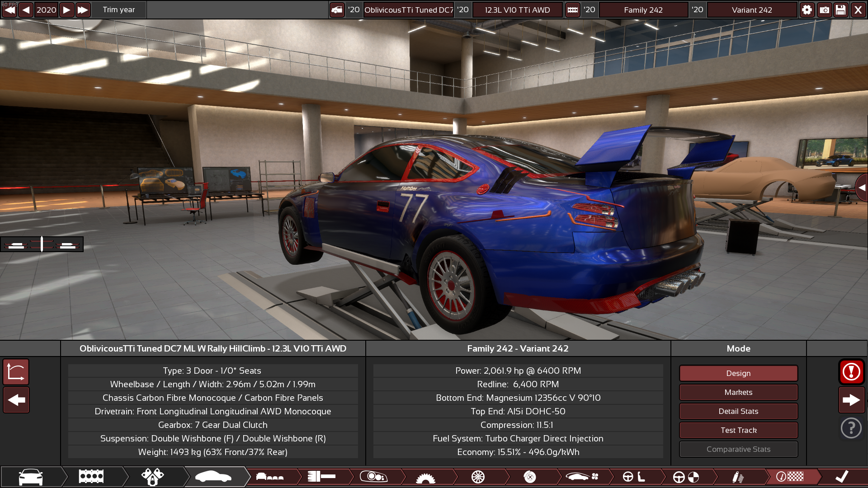
Task: Open the steering wheel and seat interior tab
Action: (634, 477)
